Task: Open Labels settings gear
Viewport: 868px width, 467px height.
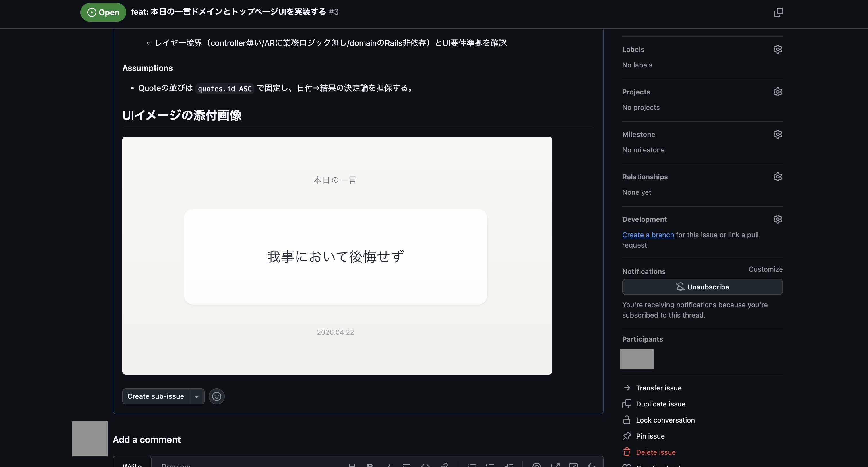Action: [x=777, y=50]
